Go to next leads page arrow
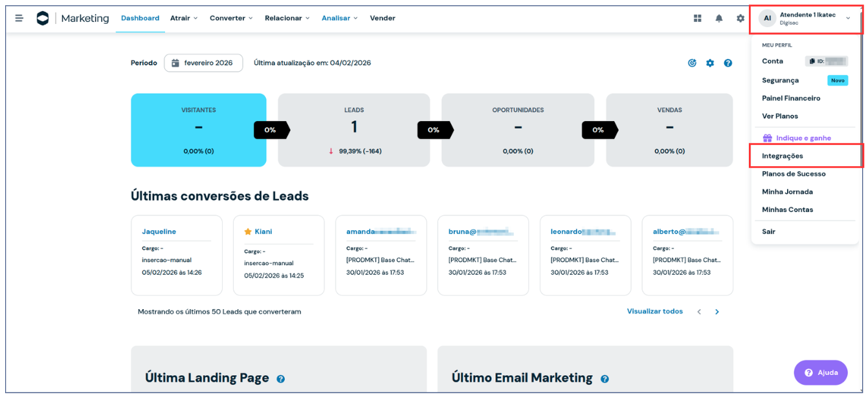 pyautogui.click(x=717, y=312)
